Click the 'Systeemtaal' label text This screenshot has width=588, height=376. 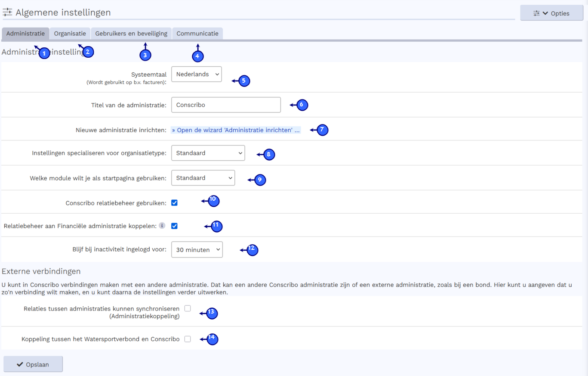coord(149,75)
